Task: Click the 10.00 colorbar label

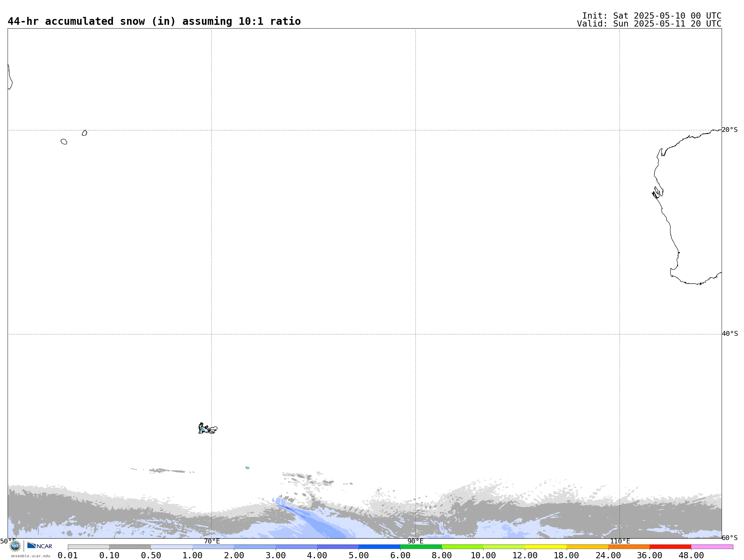Action: pos(483,556)
